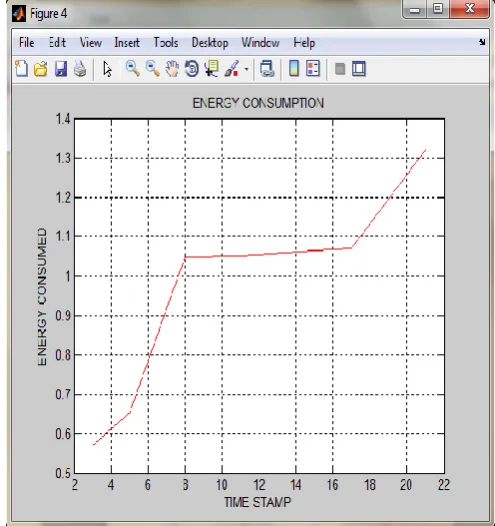
Task: Insert a legend from the toolbar
Action: tap(313, 68)
